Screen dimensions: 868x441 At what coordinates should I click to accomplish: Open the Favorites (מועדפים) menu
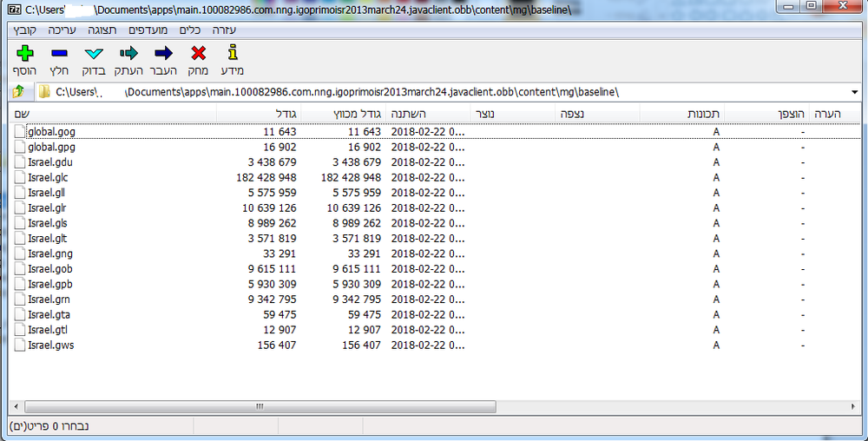148,30
